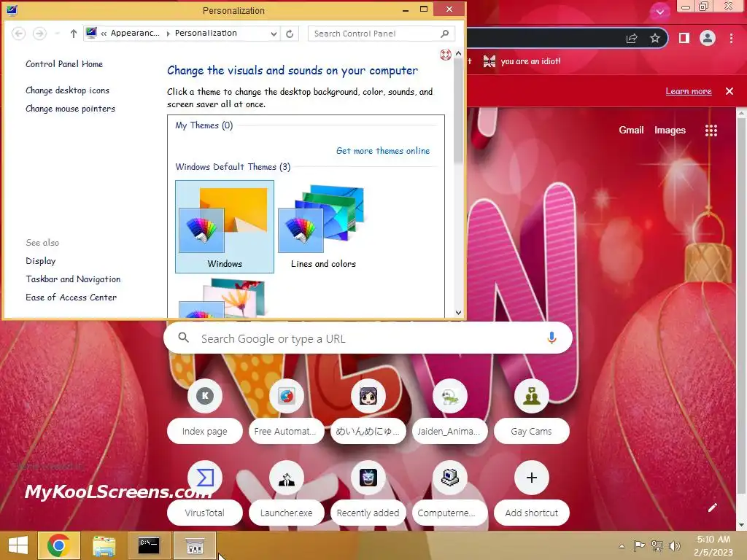This screenshot has width=747, height=560.
Task: Go up one level with the Up arrow
Action: click(x=74, y=34)
